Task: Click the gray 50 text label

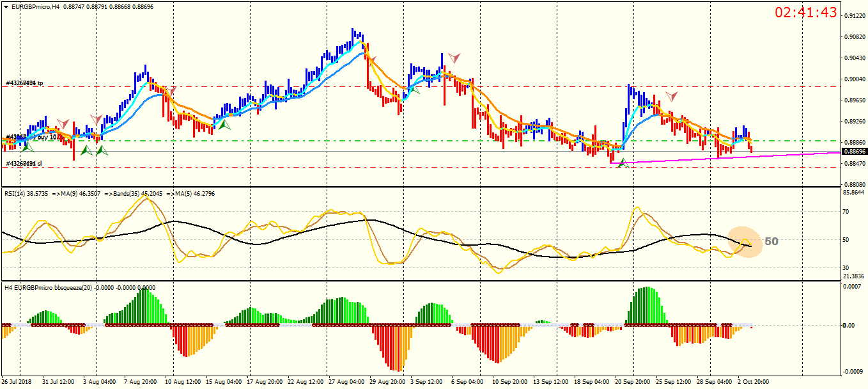Action: pos(771,241)
